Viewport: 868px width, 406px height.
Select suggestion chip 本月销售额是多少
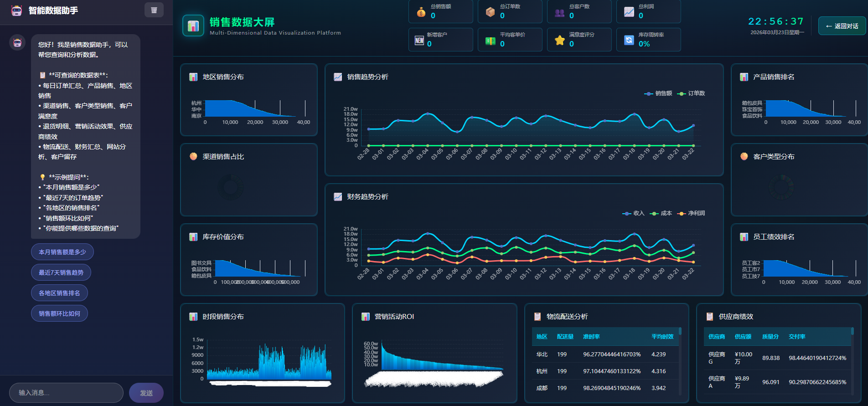pyautogui.click(x=62, y=252)
